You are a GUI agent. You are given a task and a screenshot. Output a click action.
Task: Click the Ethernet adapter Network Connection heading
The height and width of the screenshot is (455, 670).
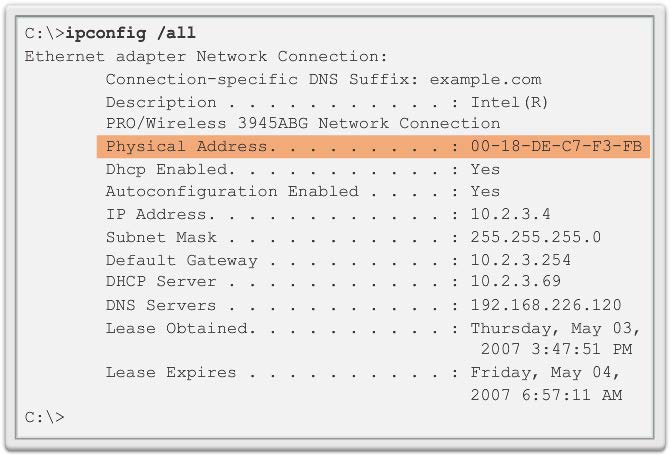206,56
